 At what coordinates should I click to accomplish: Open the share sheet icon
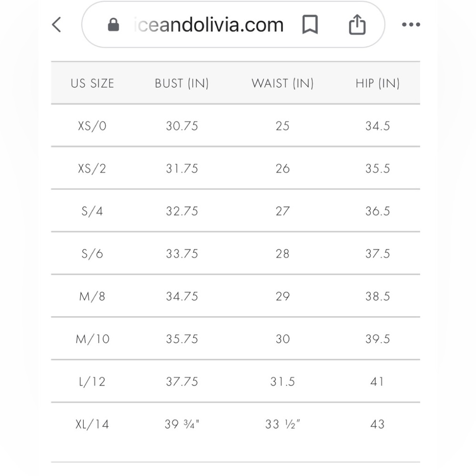pos(357,25)
